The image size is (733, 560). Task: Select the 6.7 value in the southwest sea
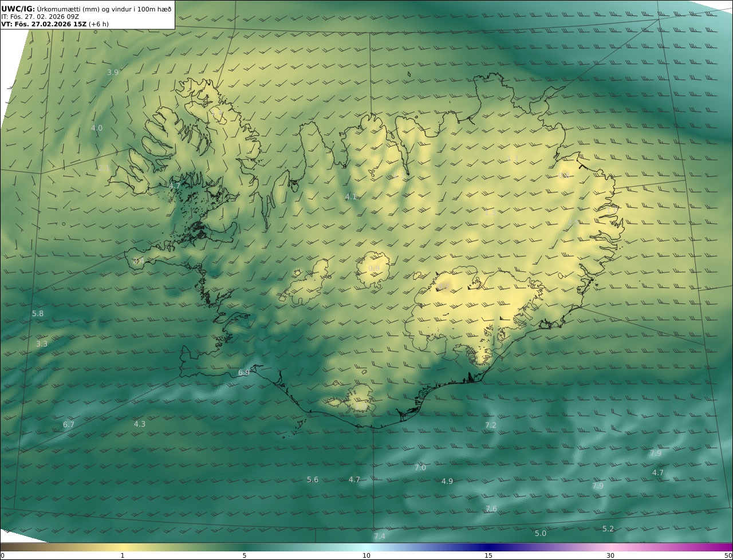tap(69, 424)
